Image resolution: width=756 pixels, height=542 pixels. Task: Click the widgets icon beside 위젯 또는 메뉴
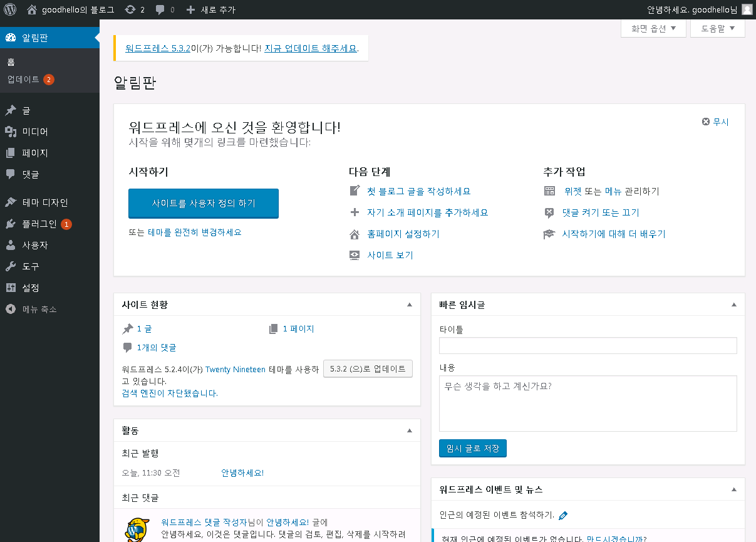tap(549, 191)
